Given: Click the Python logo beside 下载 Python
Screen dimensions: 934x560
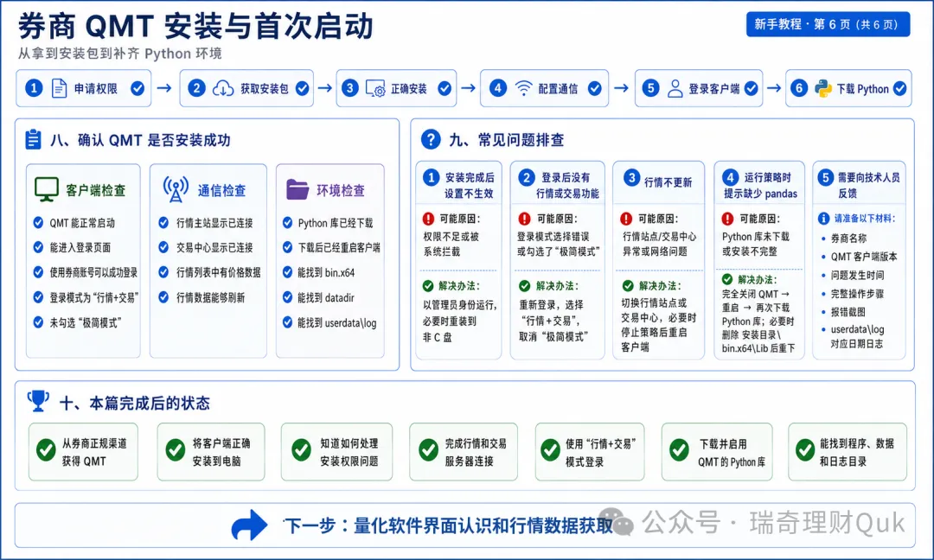Looking at the screenshot, I should tap(823, 89).
